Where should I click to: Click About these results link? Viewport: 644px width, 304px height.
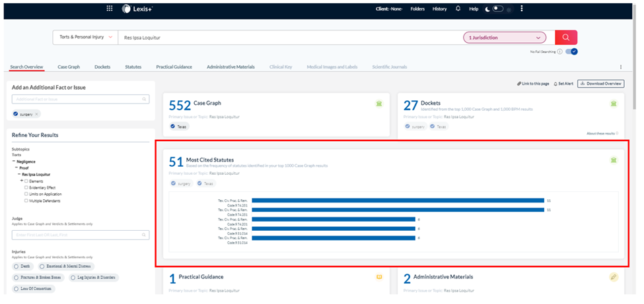[602, 133]
